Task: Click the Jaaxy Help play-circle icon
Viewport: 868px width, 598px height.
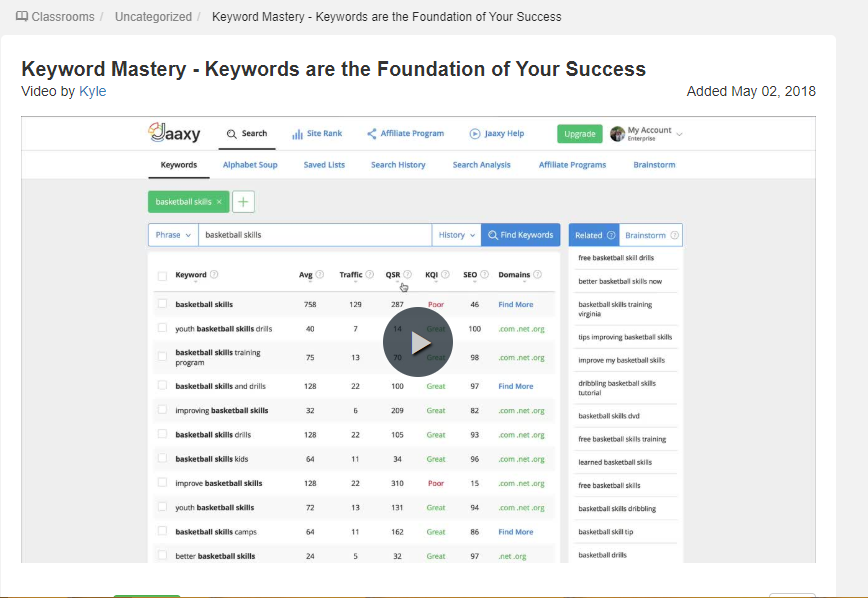Action: (475, 133)
